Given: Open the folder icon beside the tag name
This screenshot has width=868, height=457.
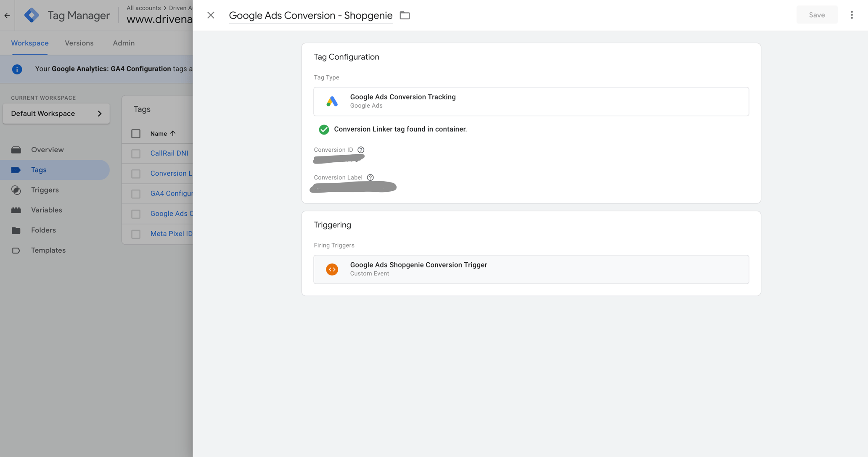Looking at the screenshot, I should click(x=404, y=15).
